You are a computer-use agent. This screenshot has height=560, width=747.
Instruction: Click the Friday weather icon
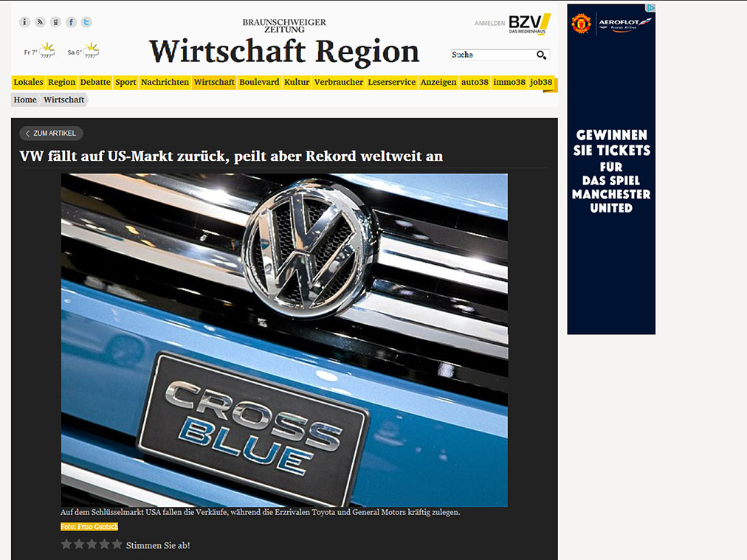47,50
